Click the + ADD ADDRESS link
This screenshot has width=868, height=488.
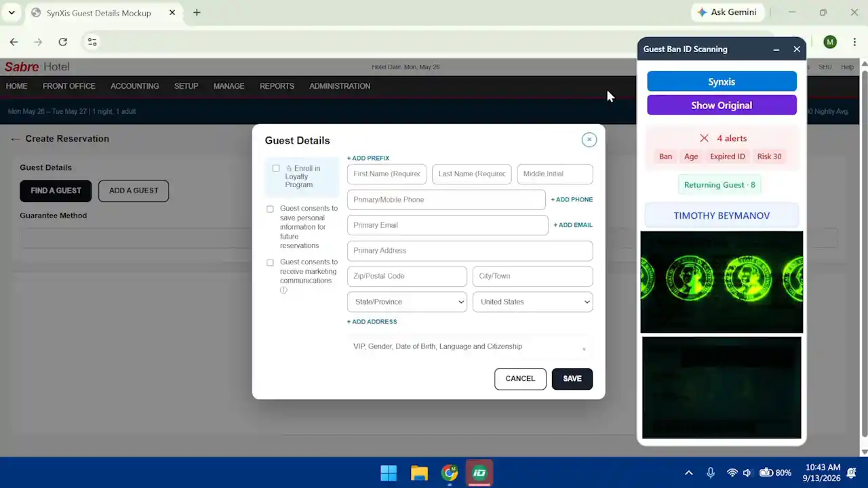[372, 322]
